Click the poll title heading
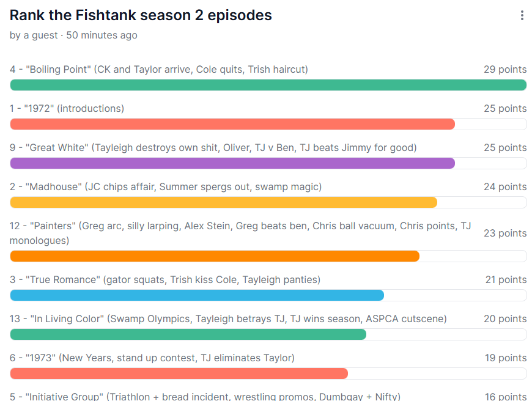Viewport: 532px width, 401px height. point(141,15)
